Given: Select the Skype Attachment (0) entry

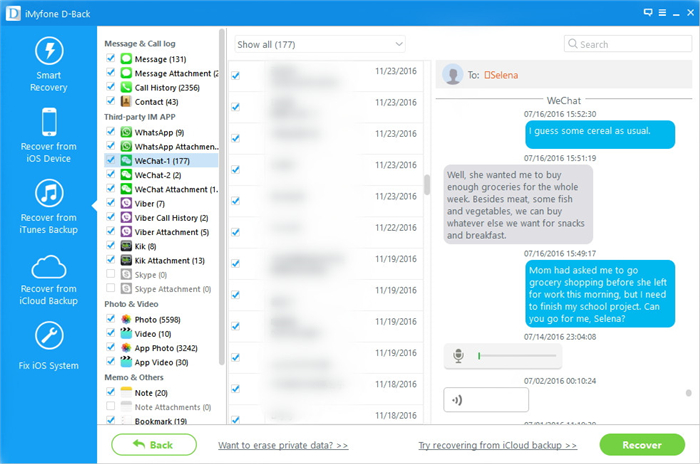Looking at the screenshot, I should pyautogui.click(x=173, y=289).
